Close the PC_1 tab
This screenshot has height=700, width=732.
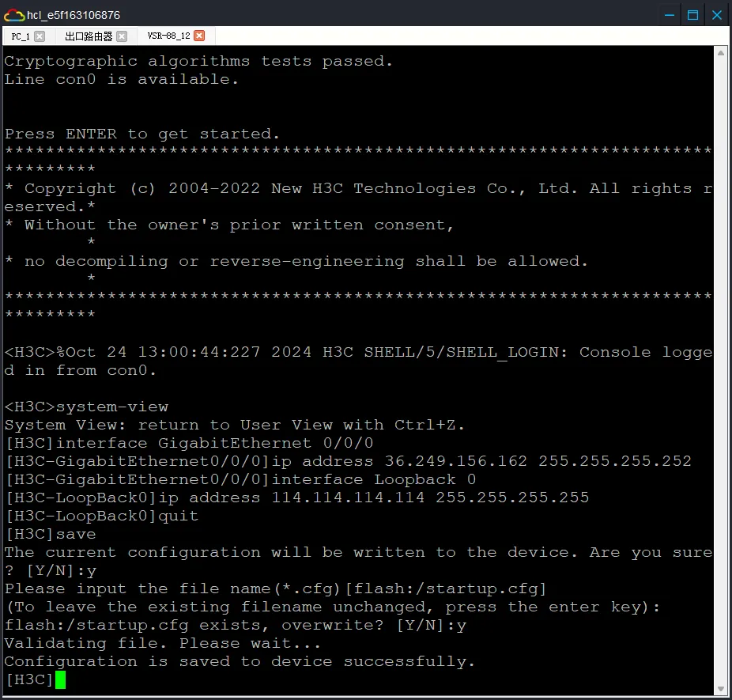tap(40, 36)
